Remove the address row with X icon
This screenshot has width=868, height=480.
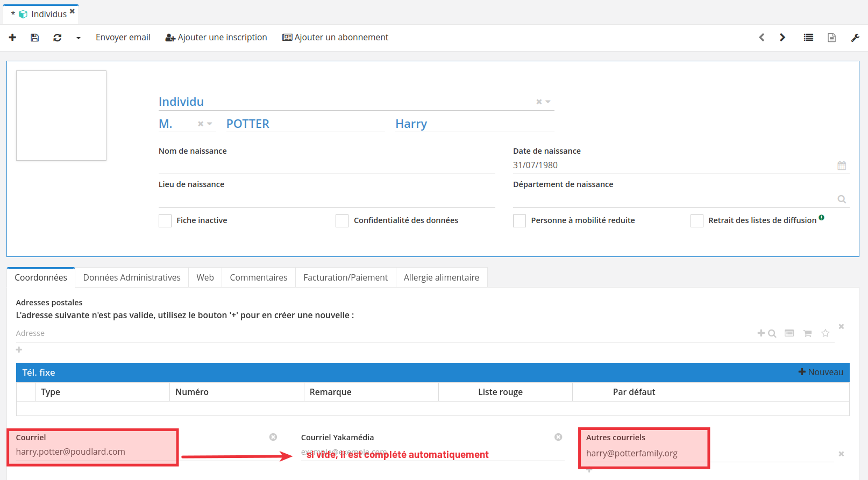(x=841, y=326)
